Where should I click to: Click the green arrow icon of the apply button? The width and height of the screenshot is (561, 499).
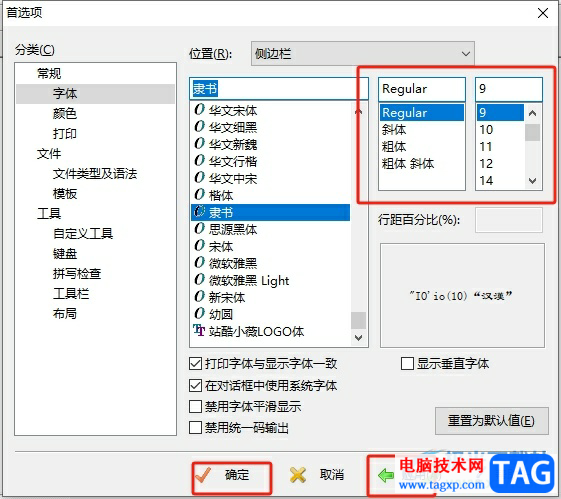[386, 475]
